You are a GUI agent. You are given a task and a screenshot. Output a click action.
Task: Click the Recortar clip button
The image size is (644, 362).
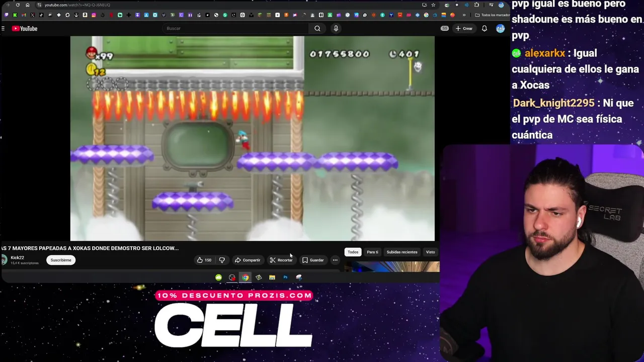(x=281, y=260)
